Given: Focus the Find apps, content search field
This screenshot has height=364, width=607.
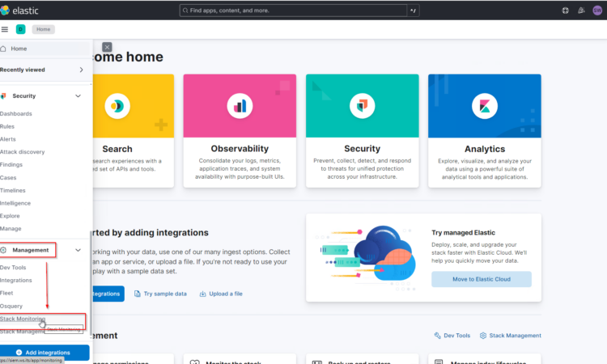Looking at the screenshot, I should 293,11.
